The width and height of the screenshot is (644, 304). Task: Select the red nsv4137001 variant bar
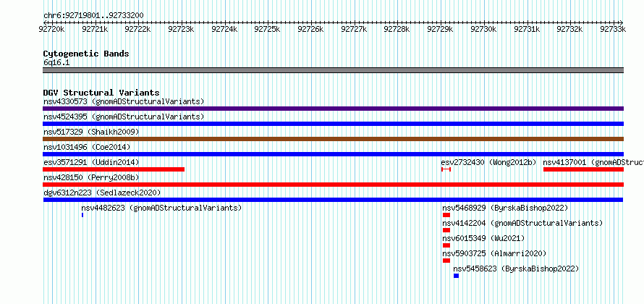(x=584, y=169)
